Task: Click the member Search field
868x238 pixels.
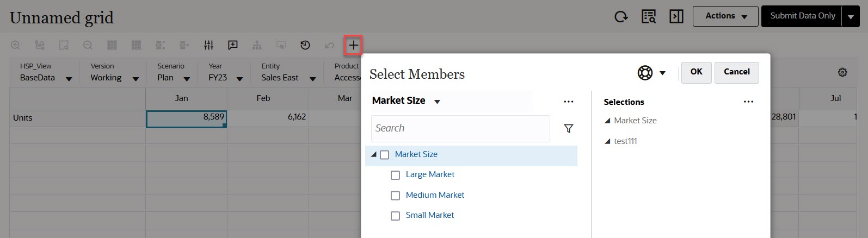Action: [x=460, y=129]
